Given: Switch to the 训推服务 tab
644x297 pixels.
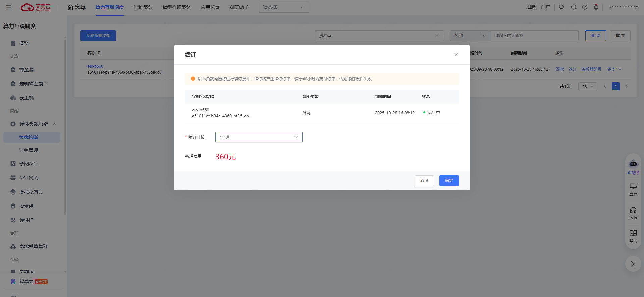Looking at the screenshot, I should pos(143,7).
